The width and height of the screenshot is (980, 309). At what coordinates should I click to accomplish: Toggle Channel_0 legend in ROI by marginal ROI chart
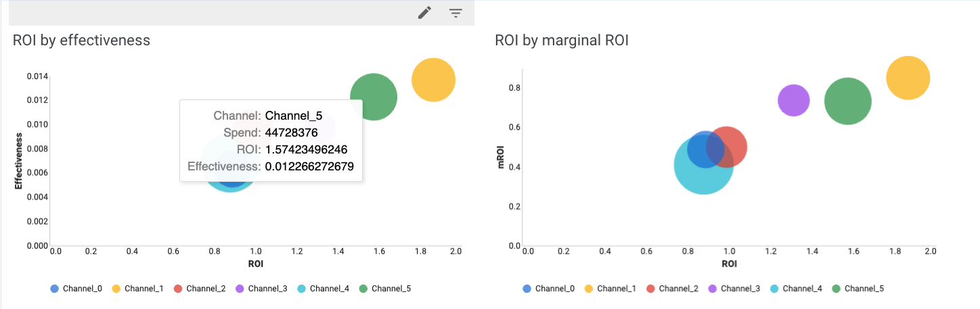click(549, 289)
